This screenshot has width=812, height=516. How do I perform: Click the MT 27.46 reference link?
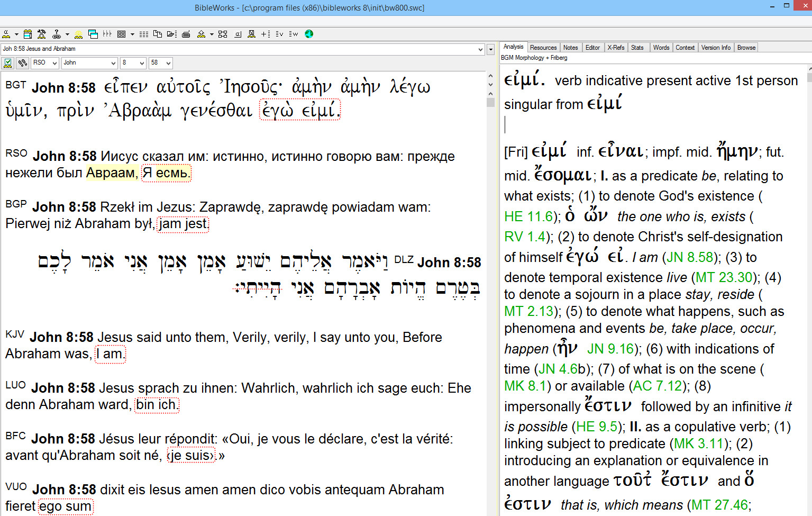(x=719, y=505)
